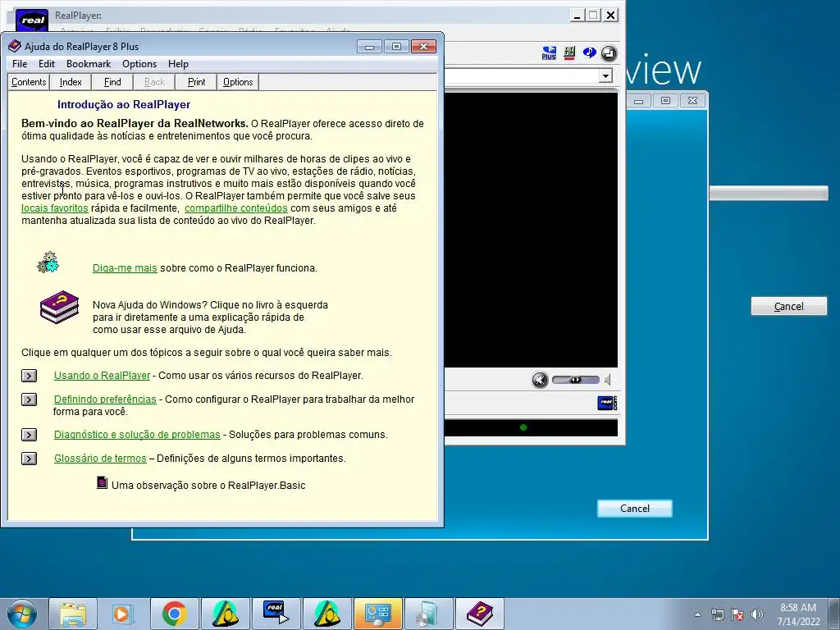
Task: Click the taskbar clock showing 8:58 AM
Action: tap(798, 614)
